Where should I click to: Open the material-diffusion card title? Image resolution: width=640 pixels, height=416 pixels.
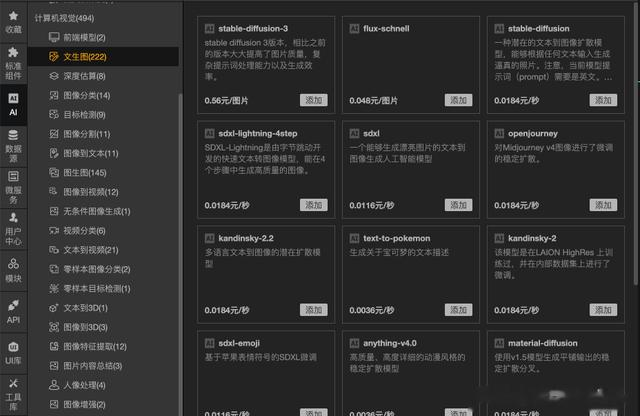542,343
